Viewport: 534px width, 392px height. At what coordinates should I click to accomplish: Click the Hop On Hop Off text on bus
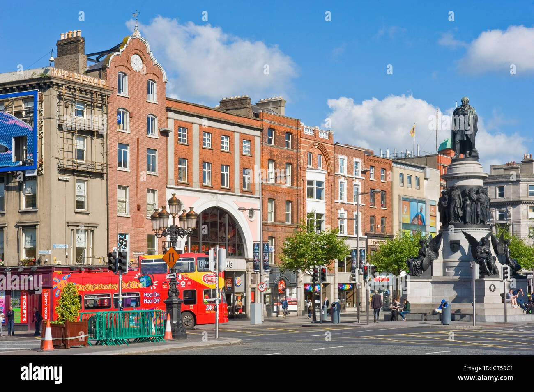pos(152,298)
